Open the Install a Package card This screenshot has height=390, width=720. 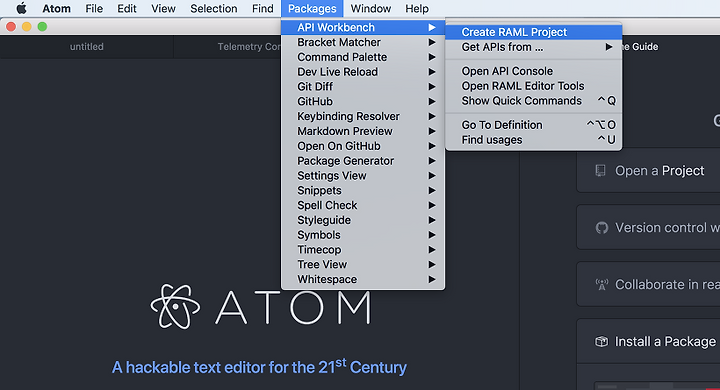[x=648, y=342]
